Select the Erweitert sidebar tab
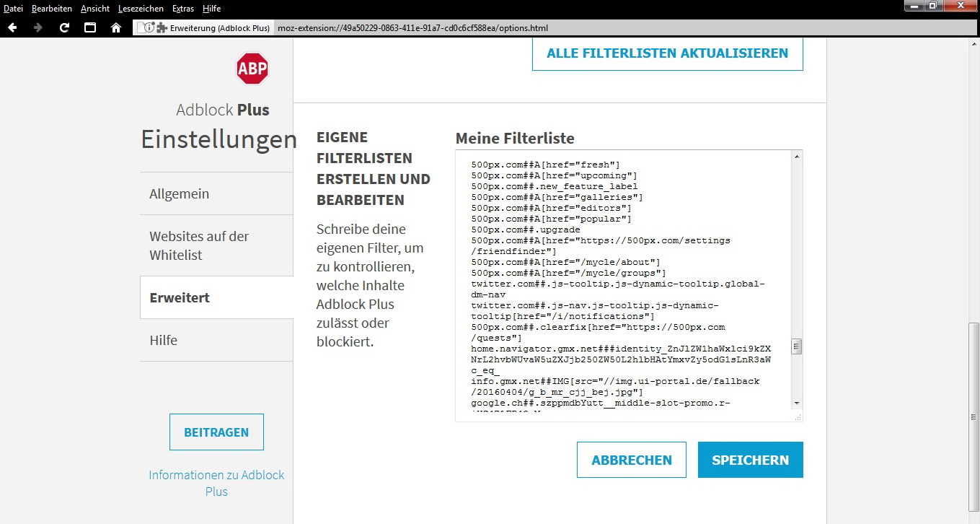980x524 pixels. coord(216,297)
